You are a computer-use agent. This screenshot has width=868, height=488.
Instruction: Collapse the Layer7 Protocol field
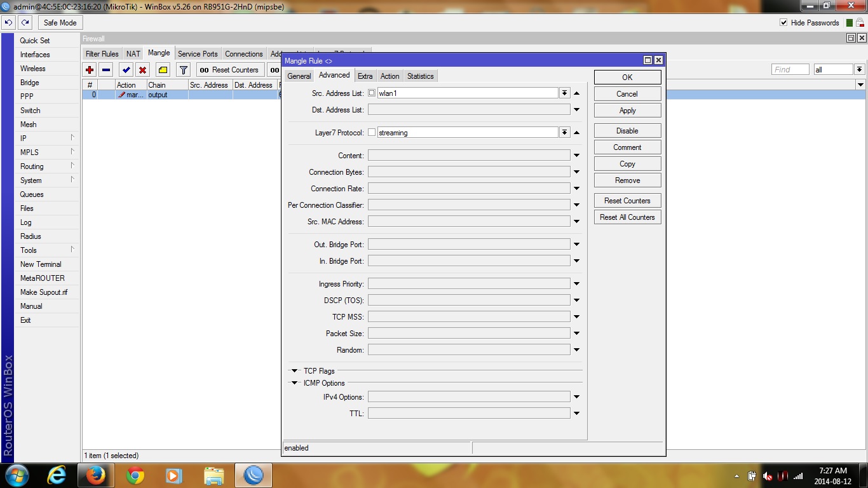(576, 133)
